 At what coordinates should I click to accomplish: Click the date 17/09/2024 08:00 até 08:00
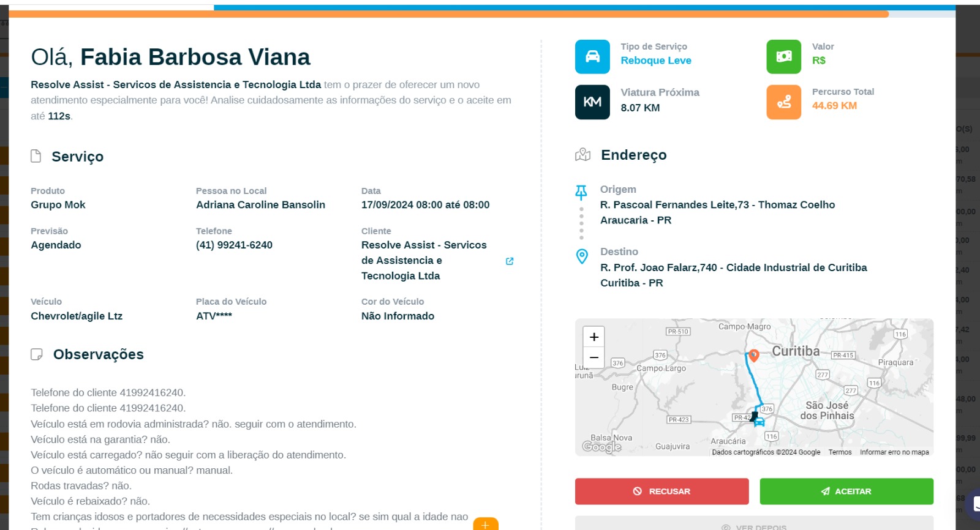[x=425, y=205]
